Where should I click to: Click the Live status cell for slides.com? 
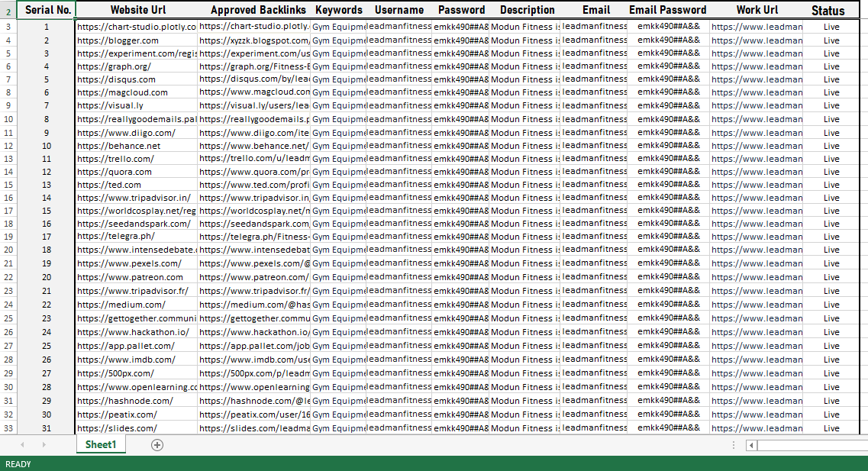[x=831, y=429]
